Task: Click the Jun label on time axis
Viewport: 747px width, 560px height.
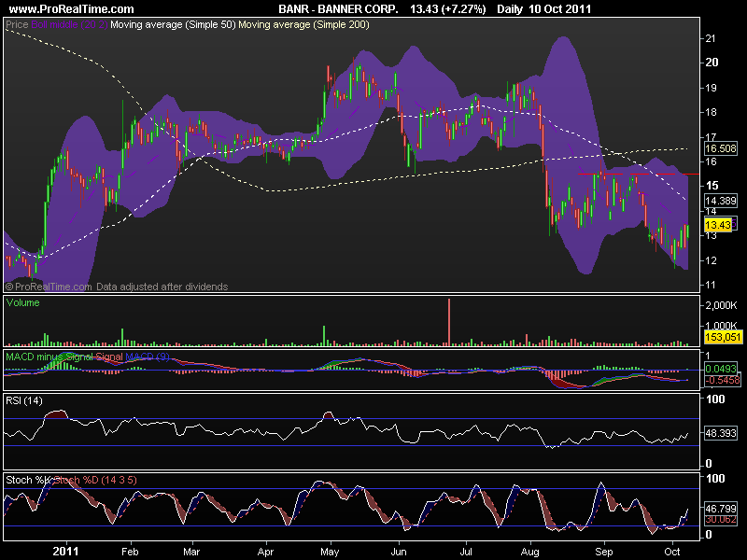Action: point(399,552)
